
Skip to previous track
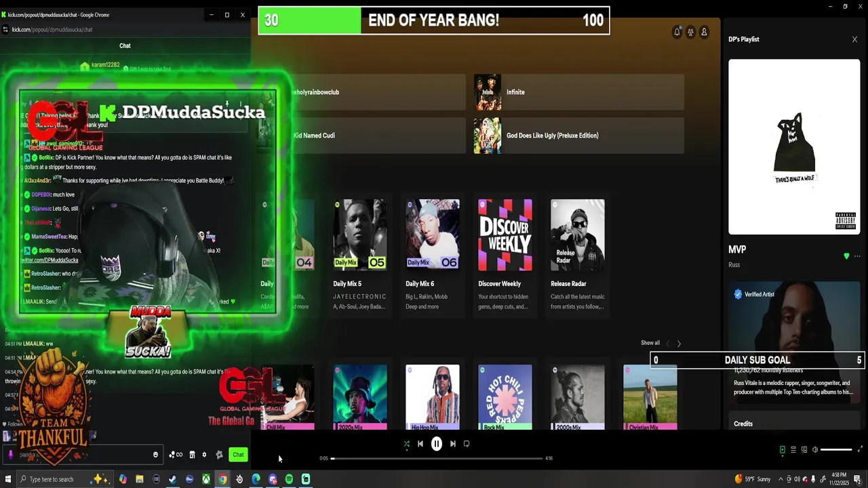tap(420, 444)
